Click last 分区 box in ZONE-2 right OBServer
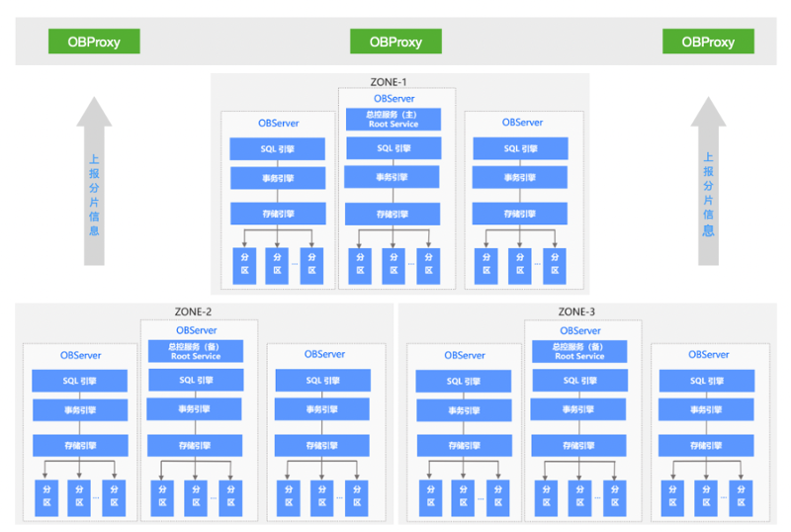The image size is (791, 532). click(x=357, y=497)
